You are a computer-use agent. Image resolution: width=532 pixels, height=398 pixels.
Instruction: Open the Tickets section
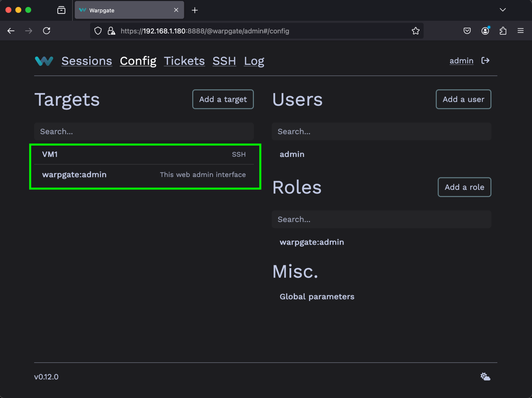click(184, 61)
